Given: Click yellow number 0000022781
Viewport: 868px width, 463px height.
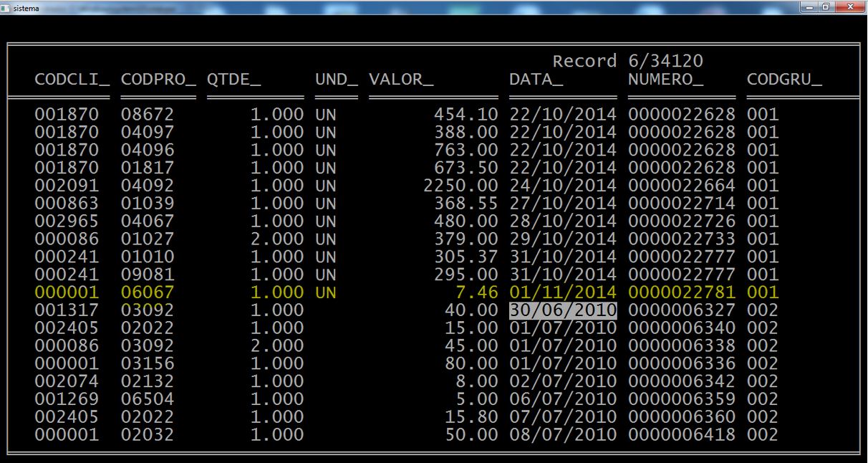Looking at the screenshot, I should coord(682,292).
